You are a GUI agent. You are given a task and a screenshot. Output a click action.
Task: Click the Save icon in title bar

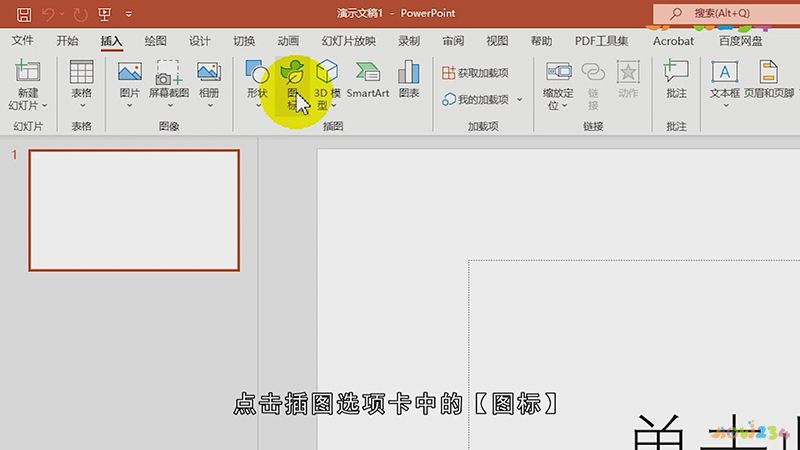[23, 14]
